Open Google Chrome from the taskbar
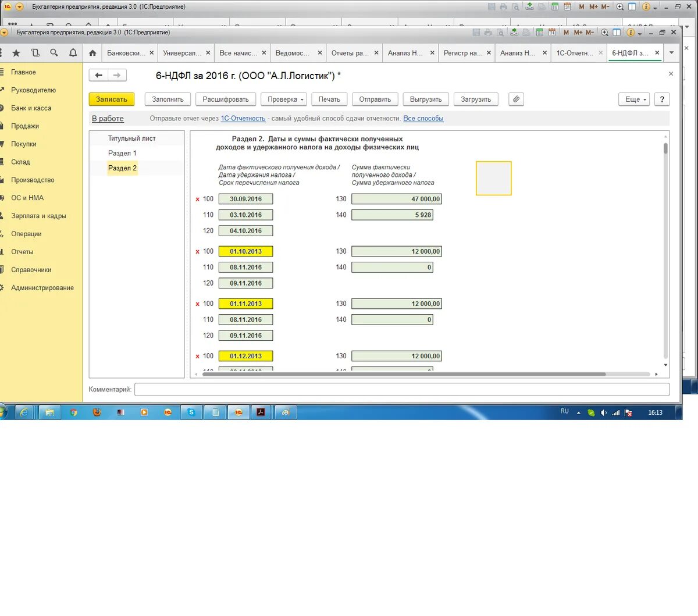Screen dimensions: 698x616 click(x=73, y=412)
